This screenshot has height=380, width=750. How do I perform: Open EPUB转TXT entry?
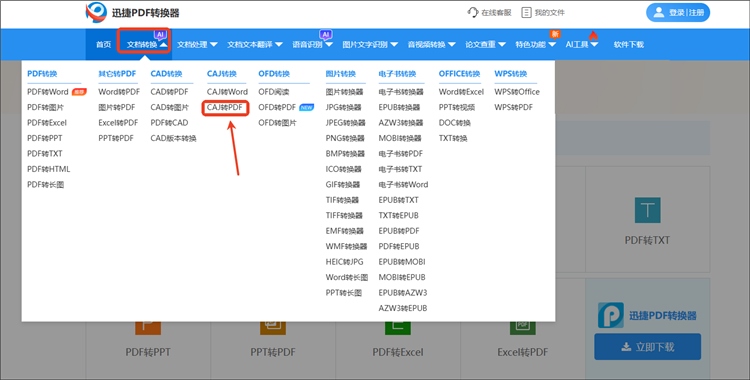(398, 200)
